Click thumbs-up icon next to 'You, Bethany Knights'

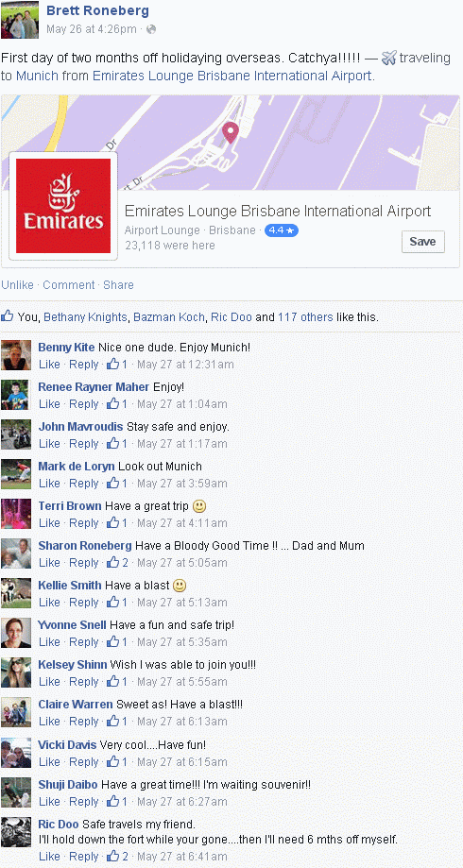tap(8, 316)
